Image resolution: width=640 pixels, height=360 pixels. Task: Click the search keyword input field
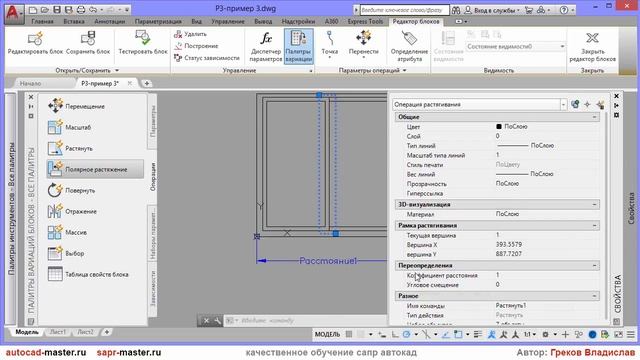pos(404,10)
